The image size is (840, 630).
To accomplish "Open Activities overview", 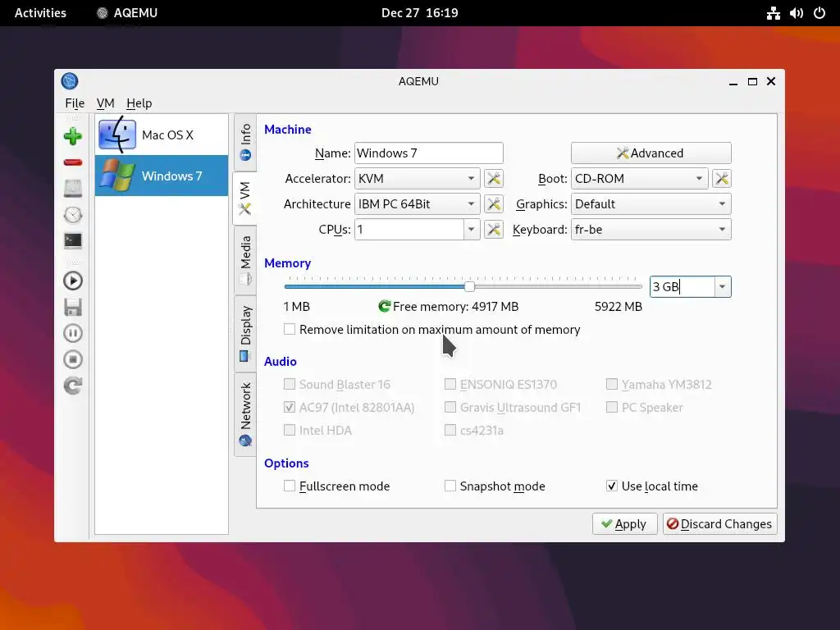I will [x=40, y=13].
